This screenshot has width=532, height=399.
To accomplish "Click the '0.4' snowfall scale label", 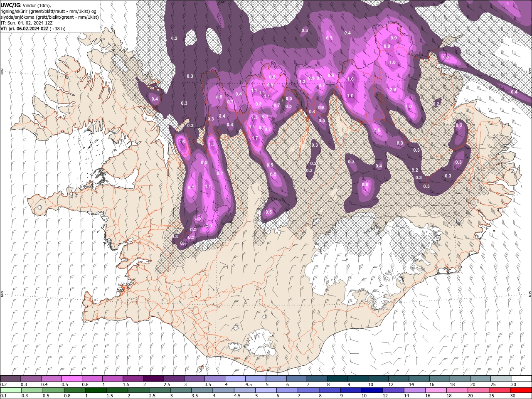I will click(x=44, y=384).
